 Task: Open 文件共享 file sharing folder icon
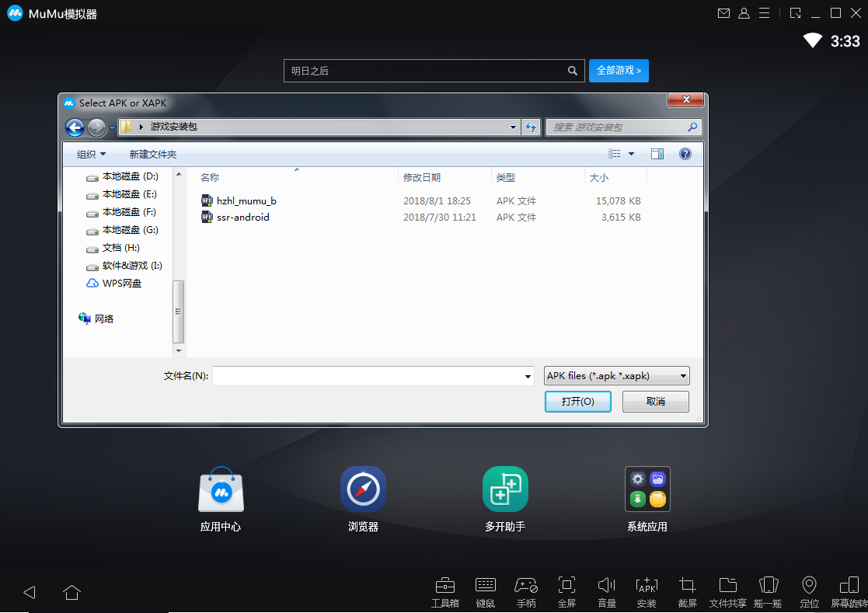[728, 586]
